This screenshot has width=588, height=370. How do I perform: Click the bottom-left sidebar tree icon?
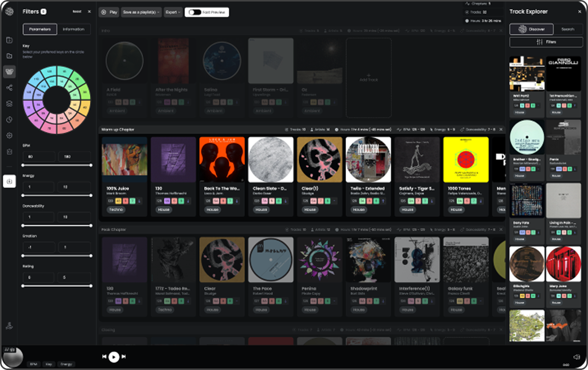pos(10,326)
